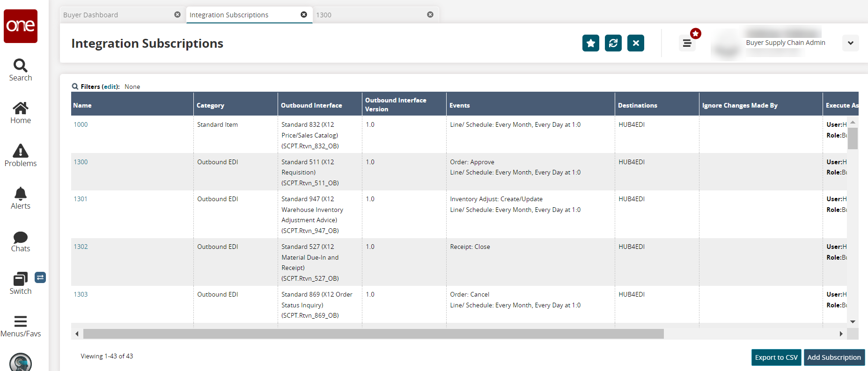
Task: Click the (SCPT.Rtvn_869_OB) interface text
Action: (x=310, y=315)
